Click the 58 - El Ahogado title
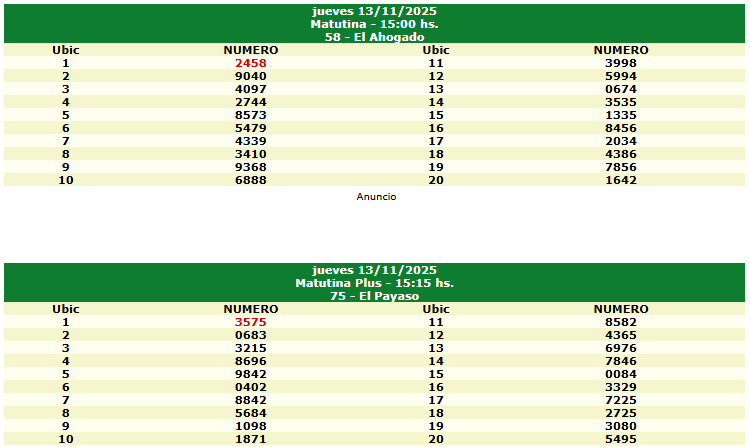750x447 pixels. pyautogui.click(x=374, y=37)
